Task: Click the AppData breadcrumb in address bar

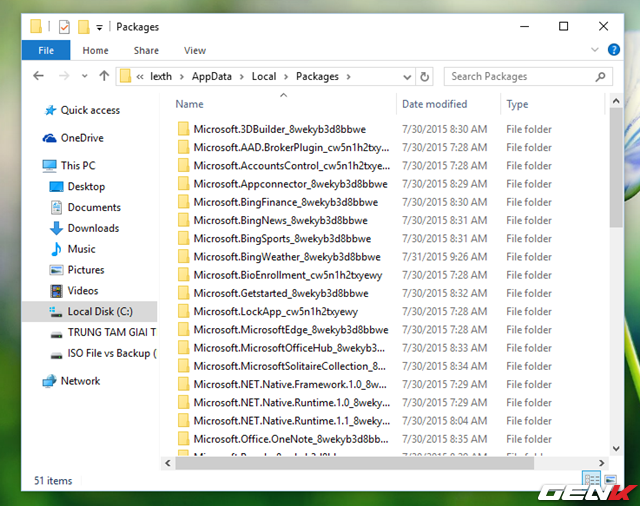Action: 214,76
